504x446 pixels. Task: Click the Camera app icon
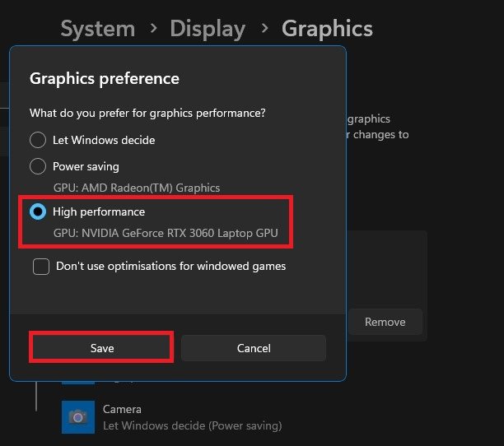tap(78, 417)
